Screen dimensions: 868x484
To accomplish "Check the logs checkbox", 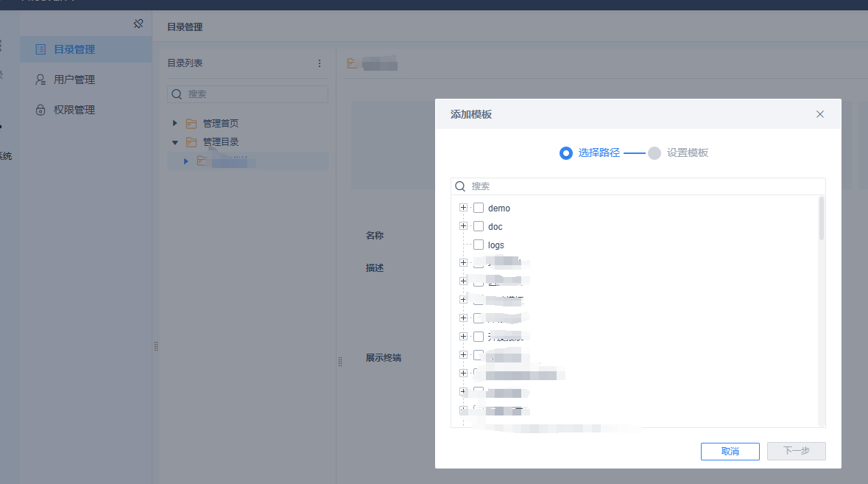I will [x=479, y=245].
